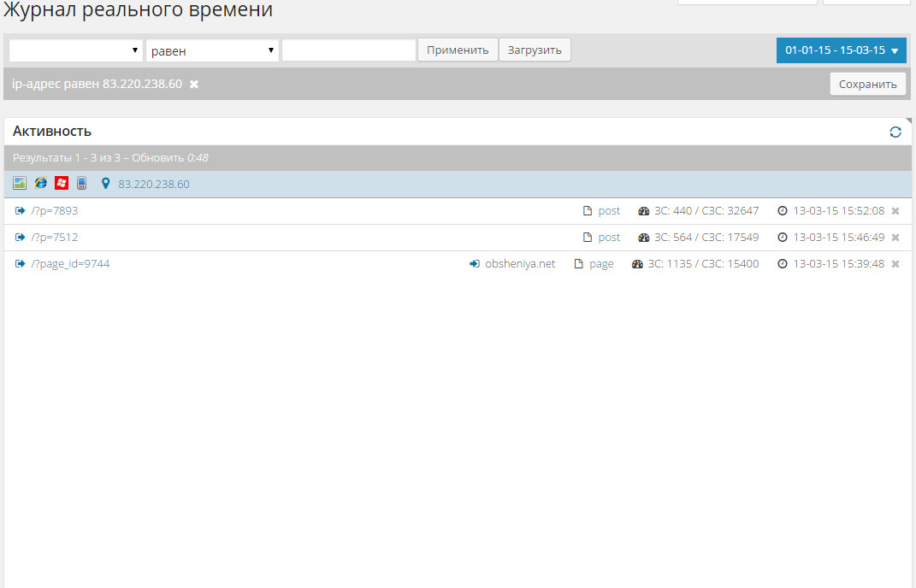
Task: Click the filter value input field
Action: [x=349, y=50]
